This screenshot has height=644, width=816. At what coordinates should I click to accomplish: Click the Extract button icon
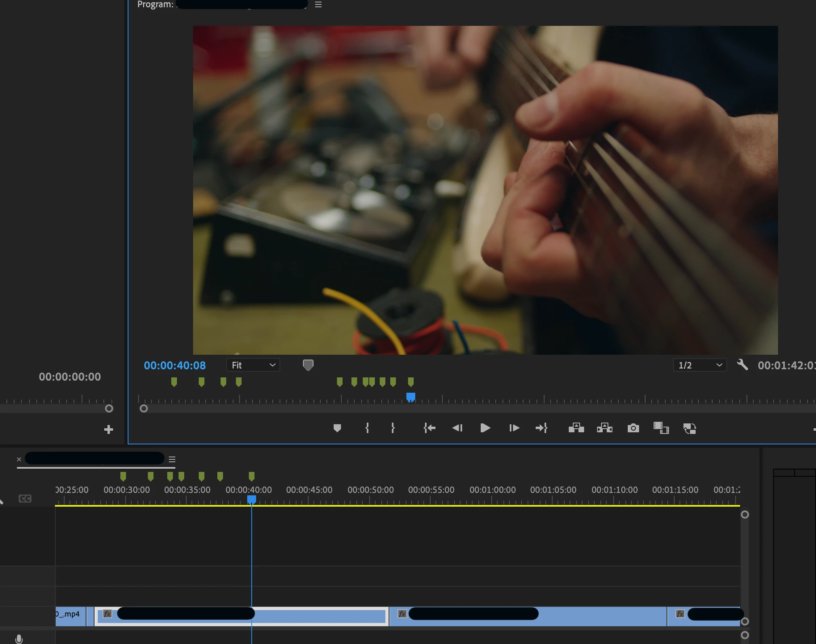[604, 428]
